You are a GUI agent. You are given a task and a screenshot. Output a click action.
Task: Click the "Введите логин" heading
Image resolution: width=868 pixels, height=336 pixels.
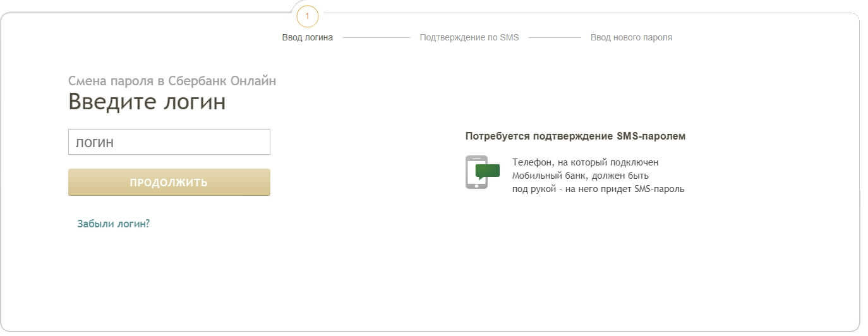[147, 102]
